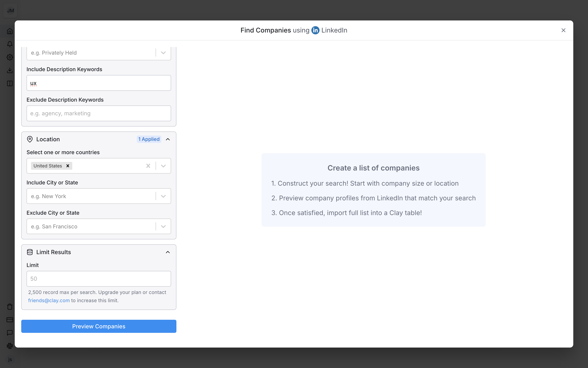Open the settings gear icon in the sidebar

tap(10, 57)
